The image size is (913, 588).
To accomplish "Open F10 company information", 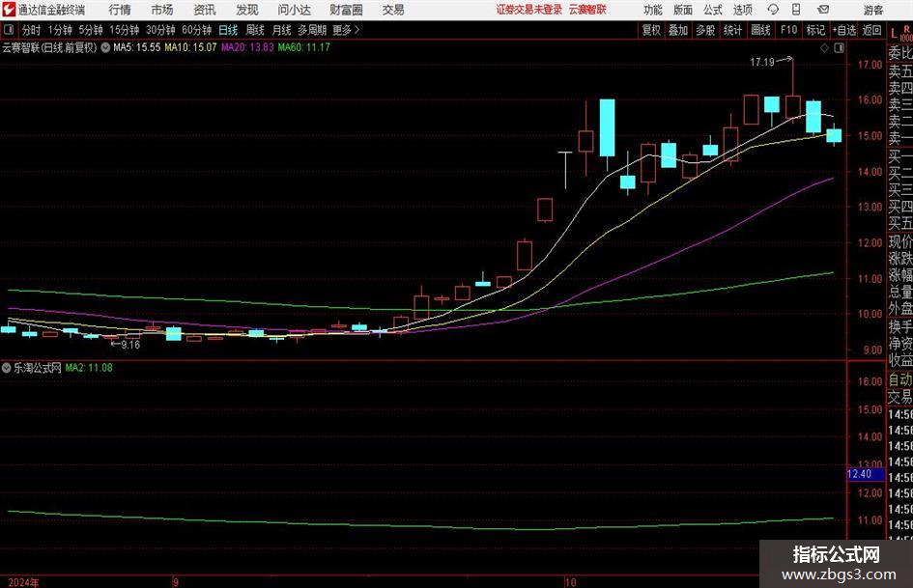I will point(789,30).
